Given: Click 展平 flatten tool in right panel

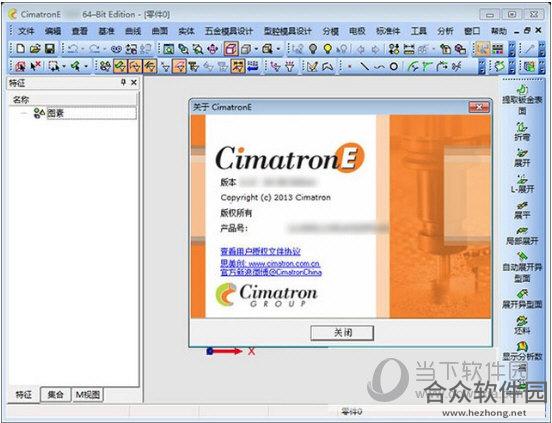Looking at the screenshot, I should pyautogui.click(x=522, y=210).
